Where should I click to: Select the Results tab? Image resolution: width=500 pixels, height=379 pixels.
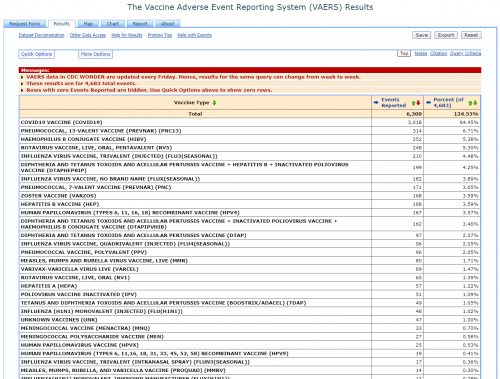tap(62, 24)
